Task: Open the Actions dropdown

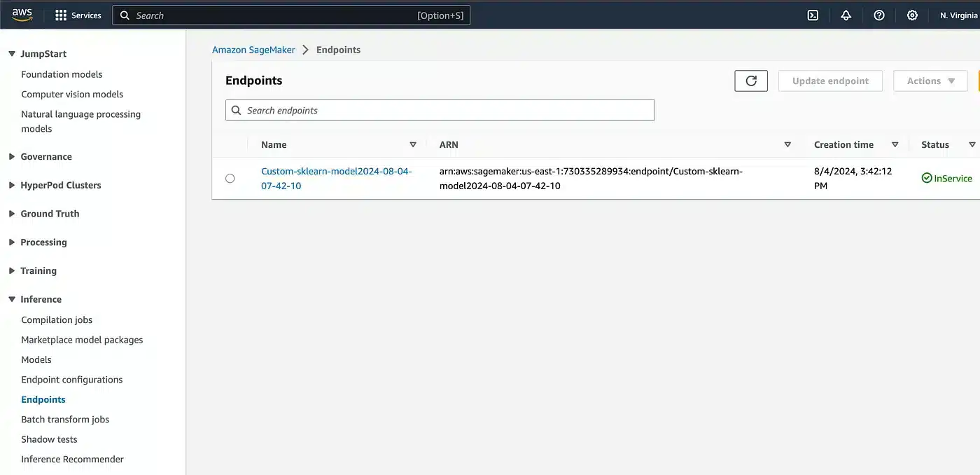Action: click(930, 81)
